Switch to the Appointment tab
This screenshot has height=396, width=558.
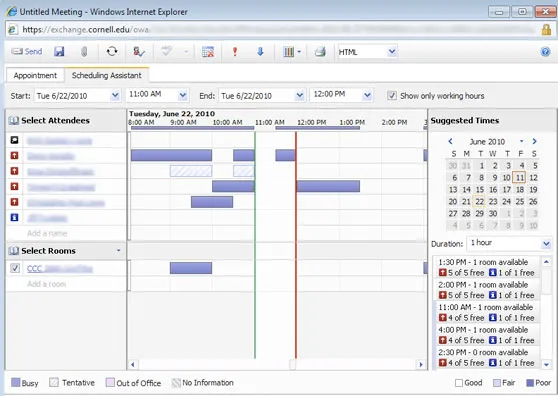(x=35, y=75)
